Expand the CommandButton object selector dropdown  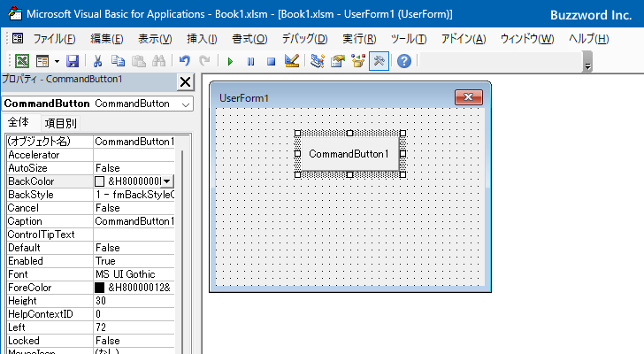point(186,104)
